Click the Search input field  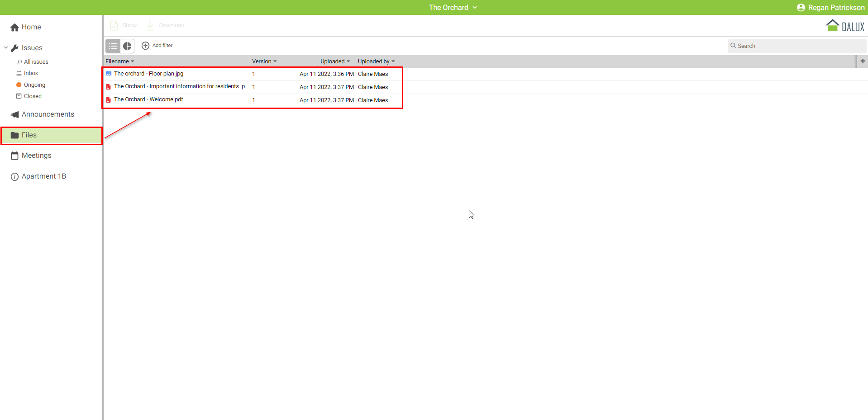click(796, 46)
